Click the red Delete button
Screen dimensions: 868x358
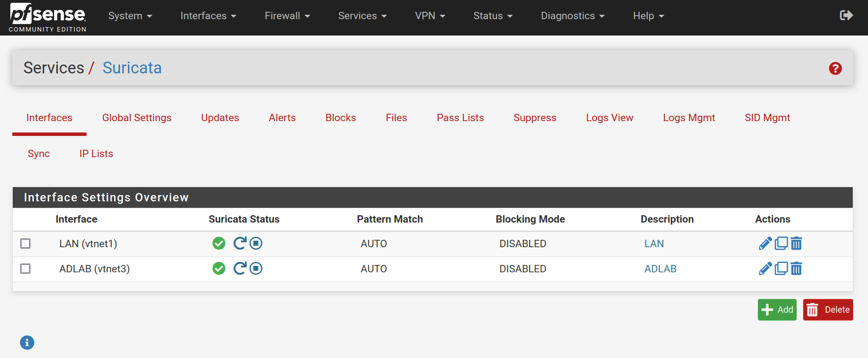pyautogui.click(x=828, y=310)
